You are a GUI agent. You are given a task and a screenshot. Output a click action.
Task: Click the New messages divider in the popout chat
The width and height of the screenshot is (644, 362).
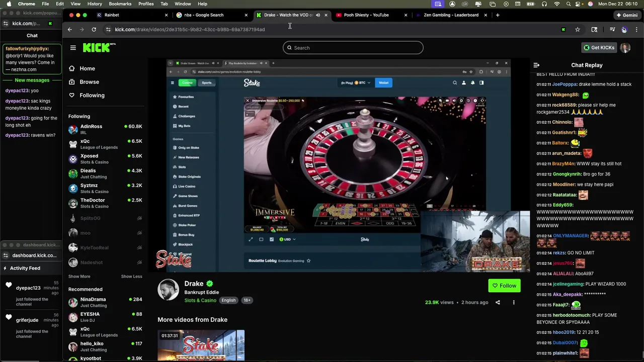(x=32, y=80)
